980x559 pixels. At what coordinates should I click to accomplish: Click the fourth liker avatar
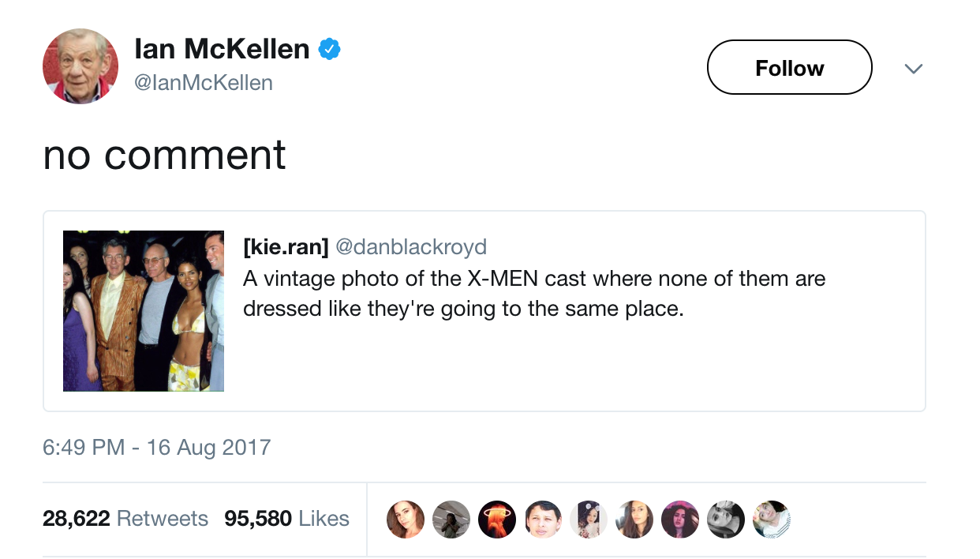[543, 520]
